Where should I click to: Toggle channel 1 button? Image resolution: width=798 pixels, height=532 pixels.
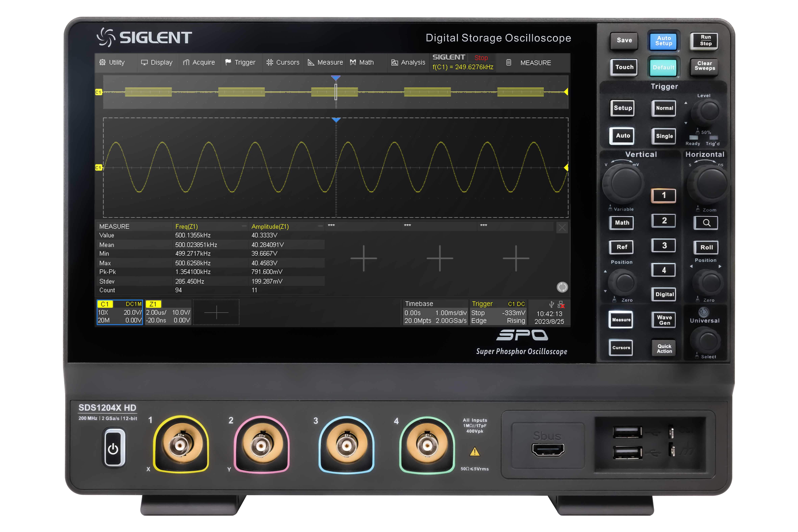tap(664, 195)
